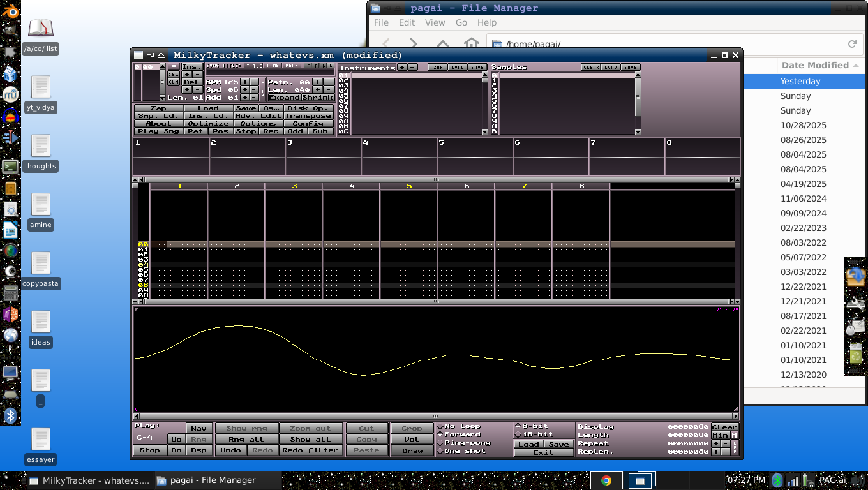Launch the terminal from the left dock
This screenshot has width=868, height=490.
pyautogui.click(x=10, y=167)
